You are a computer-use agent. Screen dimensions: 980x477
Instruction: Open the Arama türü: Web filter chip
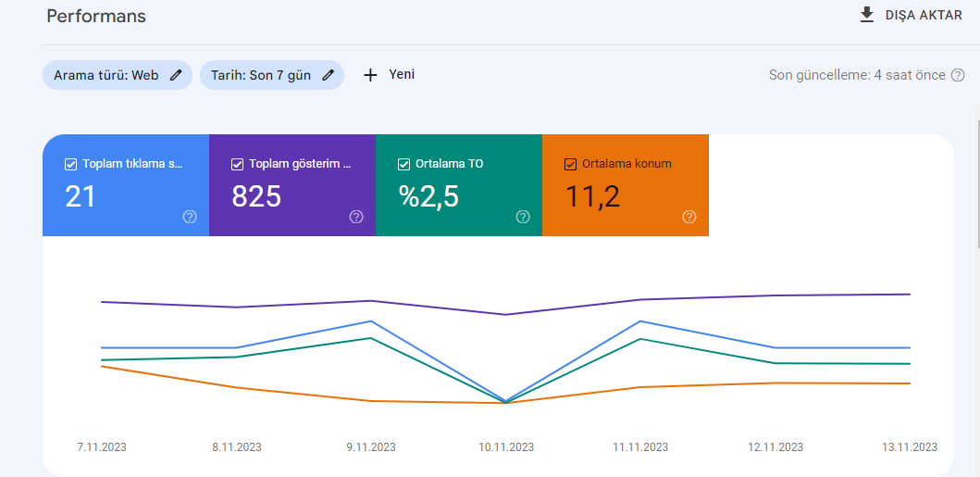pyautogui.click(x=118, y=76)
